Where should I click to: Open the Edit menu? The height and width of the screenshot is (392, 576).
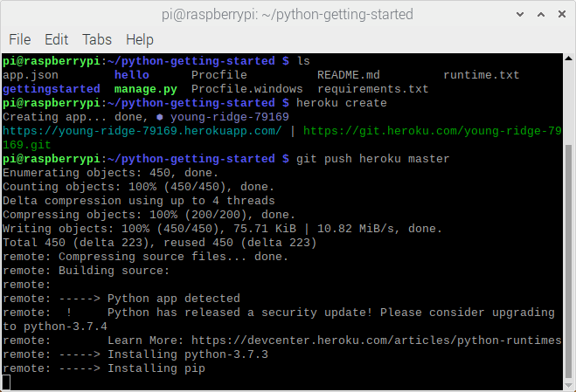coord(56,39)
